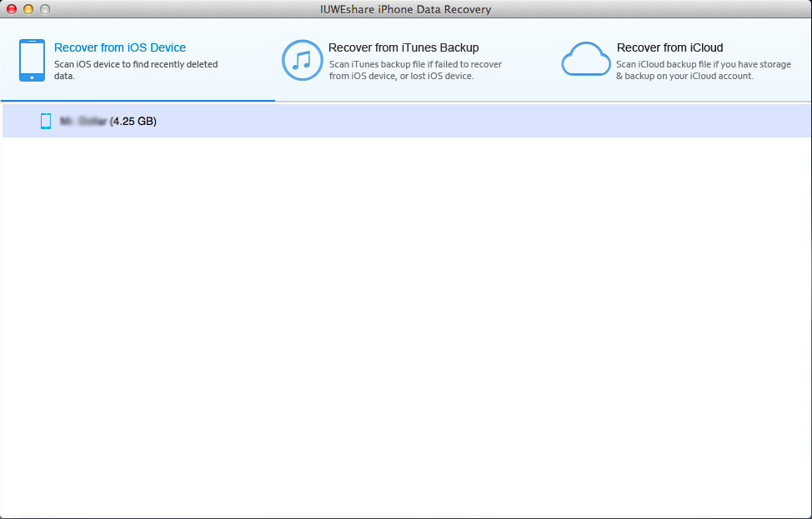Click 'Scan iCloud backup file' description text
This screenshot has height=519, width=812.
point(704,70)
